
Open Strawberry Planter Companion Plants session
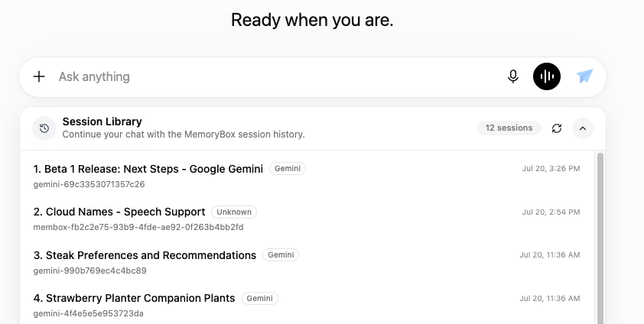(x=307, y=305)
